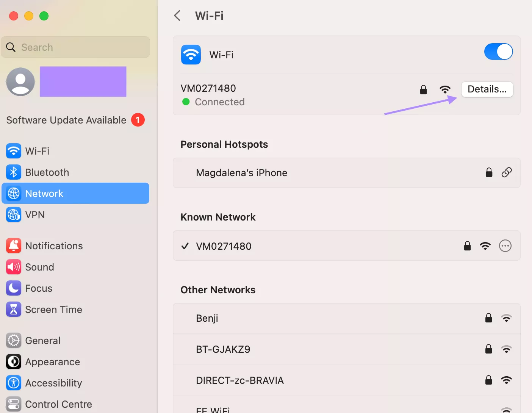This screenshot has width=532, height=413.
Task: Open Notifications settings
Action: (54, 246)
